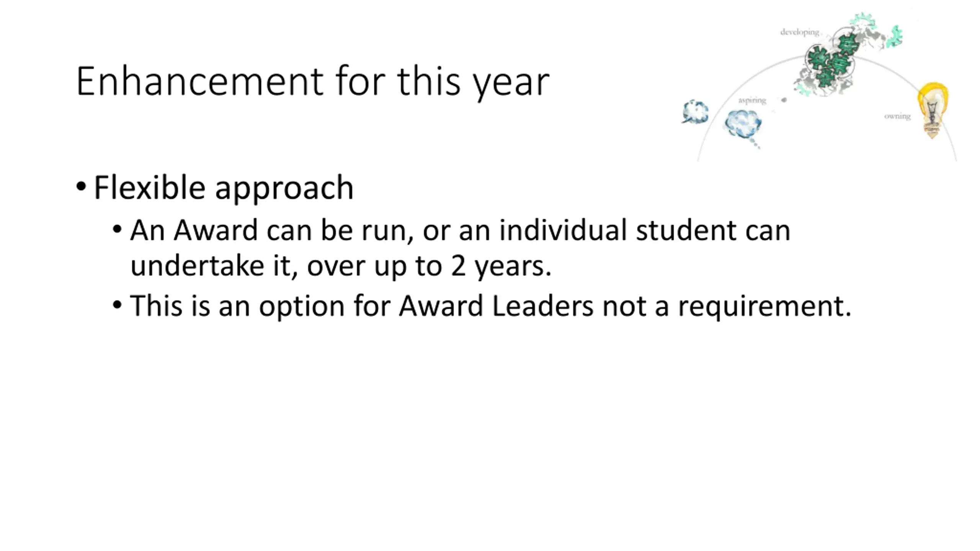Click the small gray dot beside aspiring
Screen dimensions: 980x551
(784, 100)
